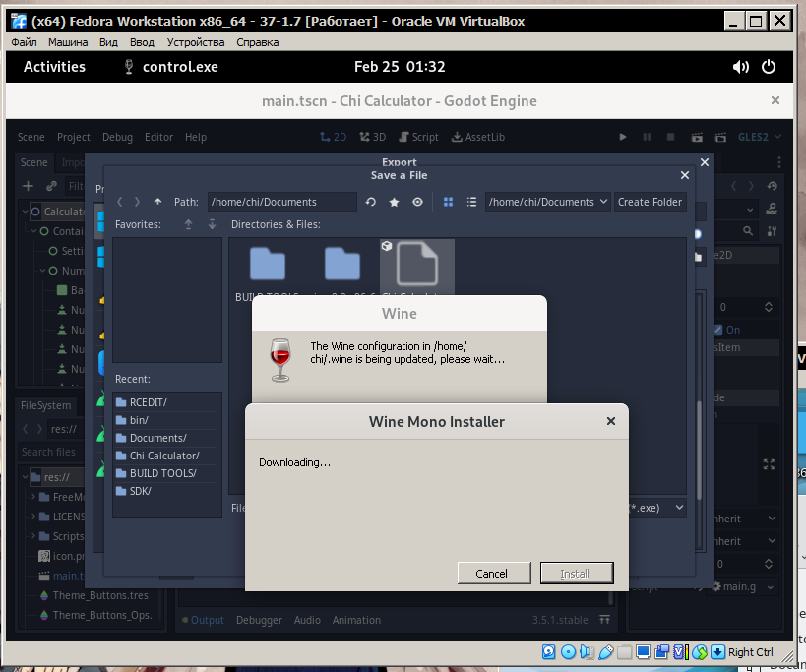Open bin/ in Recent list
The image size is (806, 672).
pyautogui.click(x=167, y=420)
